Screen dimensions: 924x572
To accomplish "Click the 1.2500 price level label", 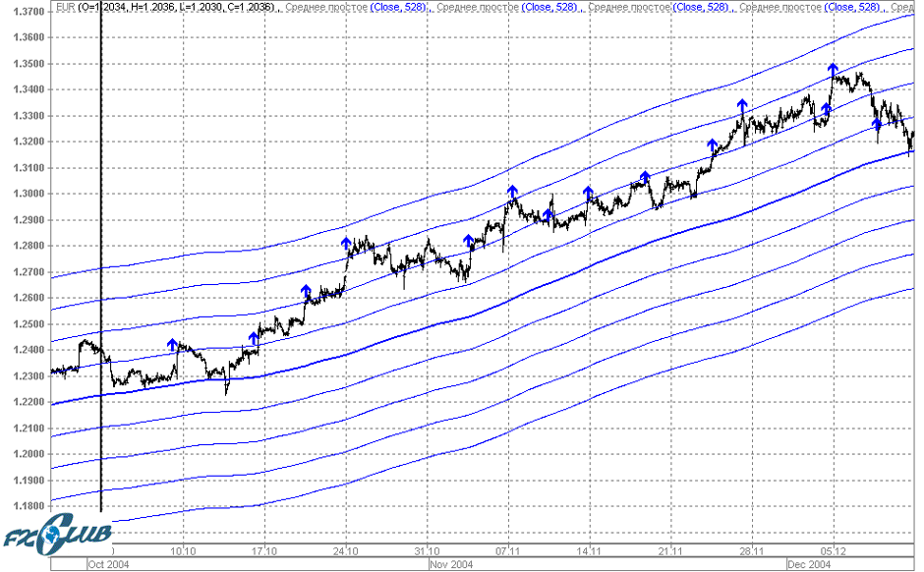I will click(x=29, y=324).
